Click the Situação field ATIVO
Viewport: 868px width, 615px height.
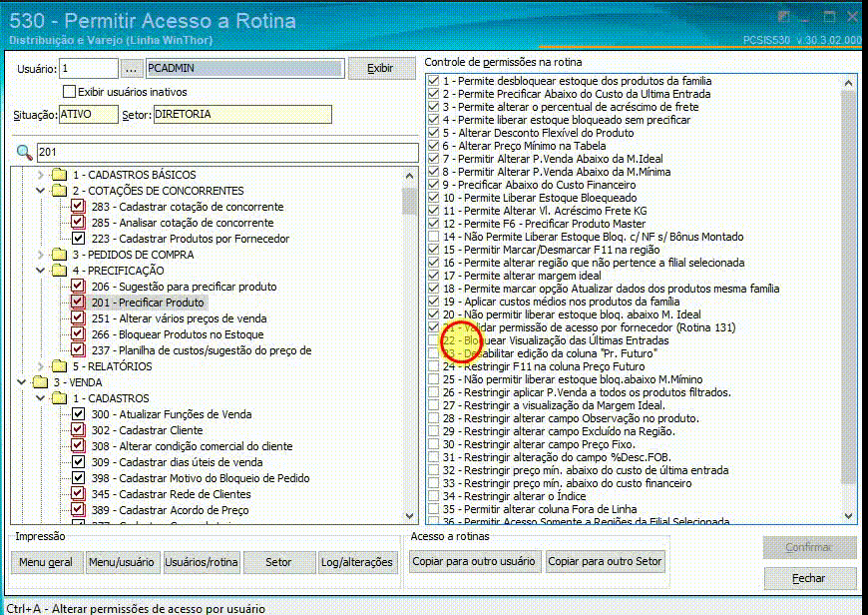click(89, 114)
